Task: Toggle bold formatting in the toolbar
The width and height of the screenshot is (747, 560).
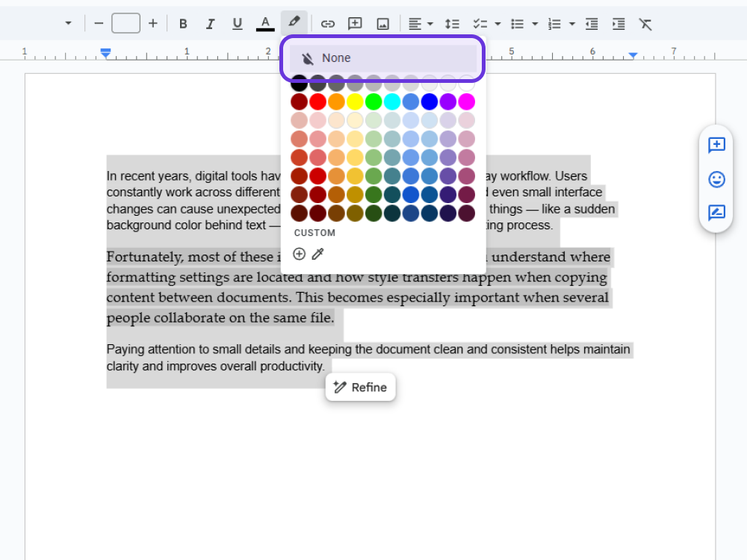Action: point(183,23)
